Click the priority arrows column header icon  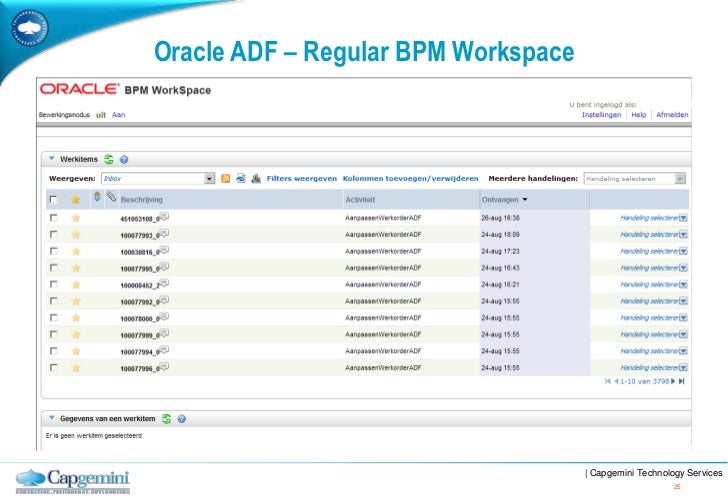coord(97,197)
